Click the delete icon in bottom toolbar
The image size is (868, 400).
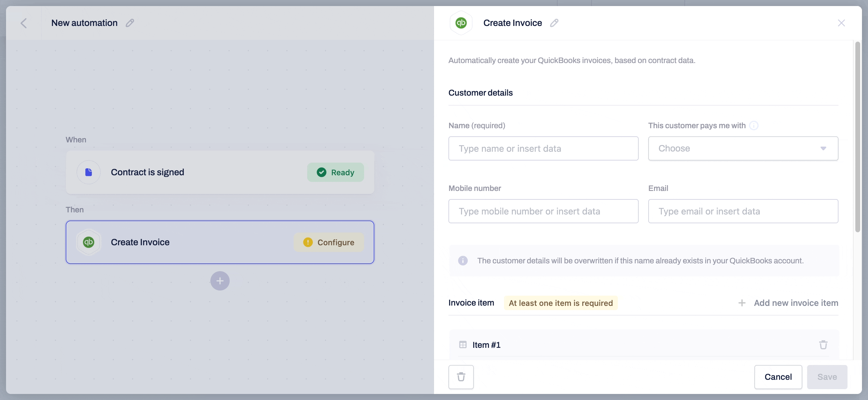(x=461, y=377)
